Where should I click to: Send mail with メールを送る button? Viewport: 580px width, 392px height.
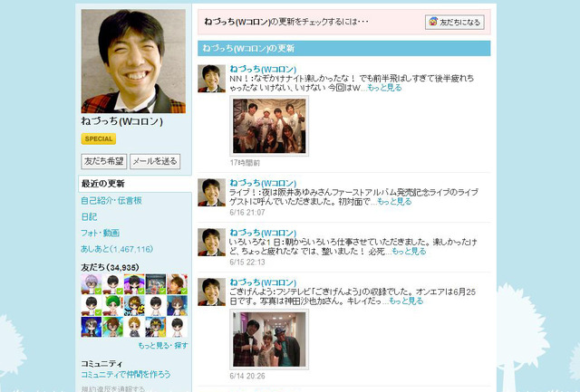click(x=155, y=161)
